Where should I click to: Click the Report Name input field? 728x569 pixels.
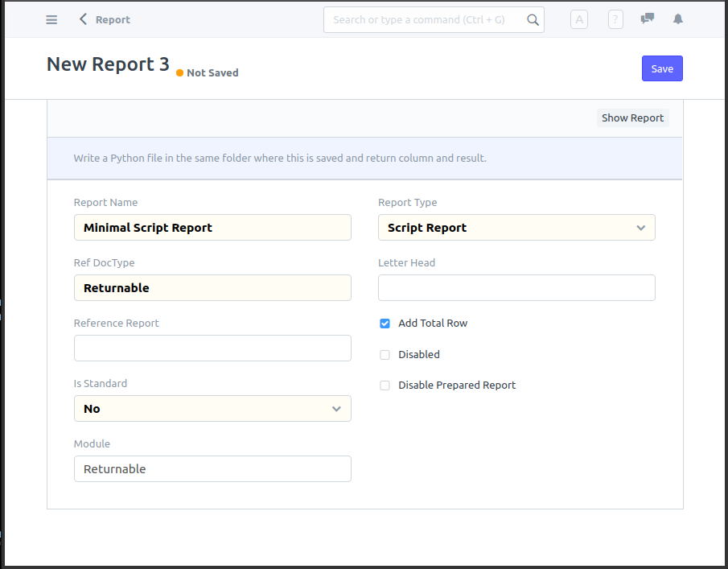(212, 227)
